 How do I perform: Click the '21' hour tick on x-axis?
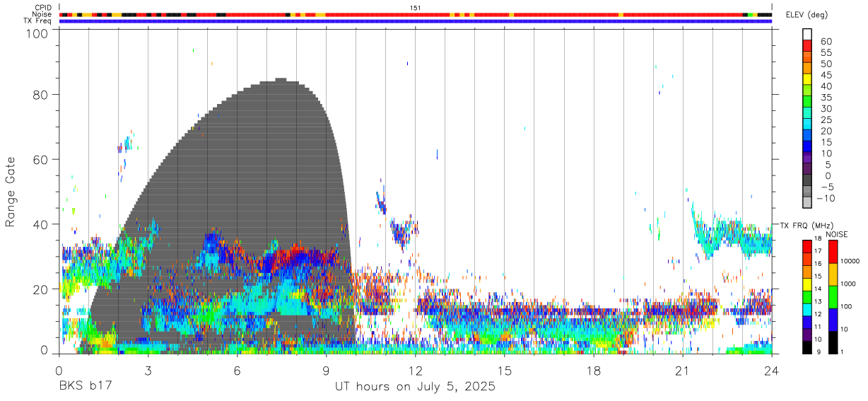tap(683, 371)
